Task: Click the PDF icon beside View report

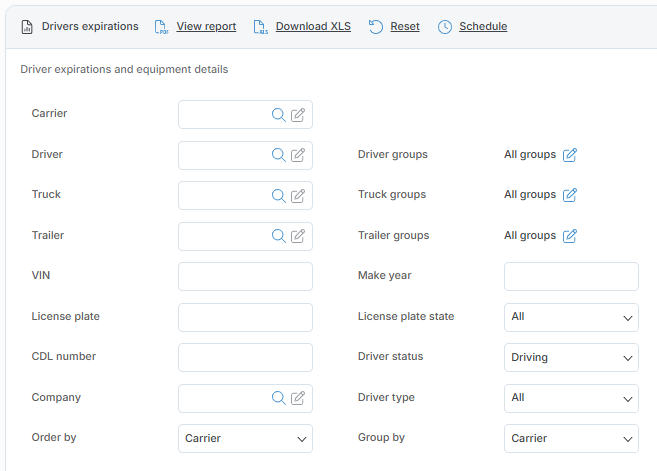Action: 161,27
